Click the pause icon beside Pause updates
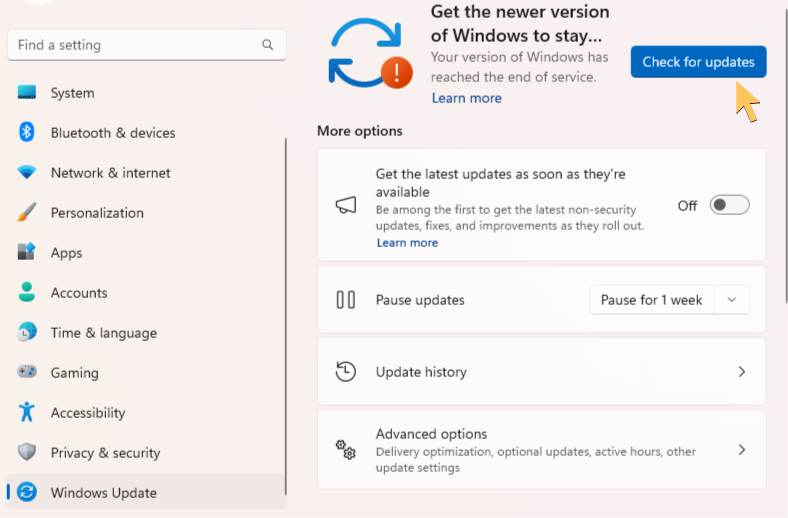 point(346,300)
